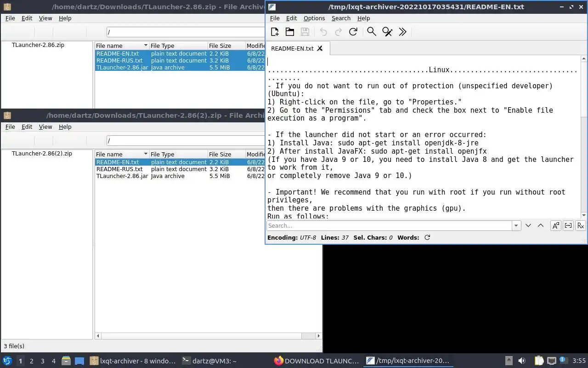Create a new document in FeatherPad toolbar
The image size is (588, 368).
point(275,32)
